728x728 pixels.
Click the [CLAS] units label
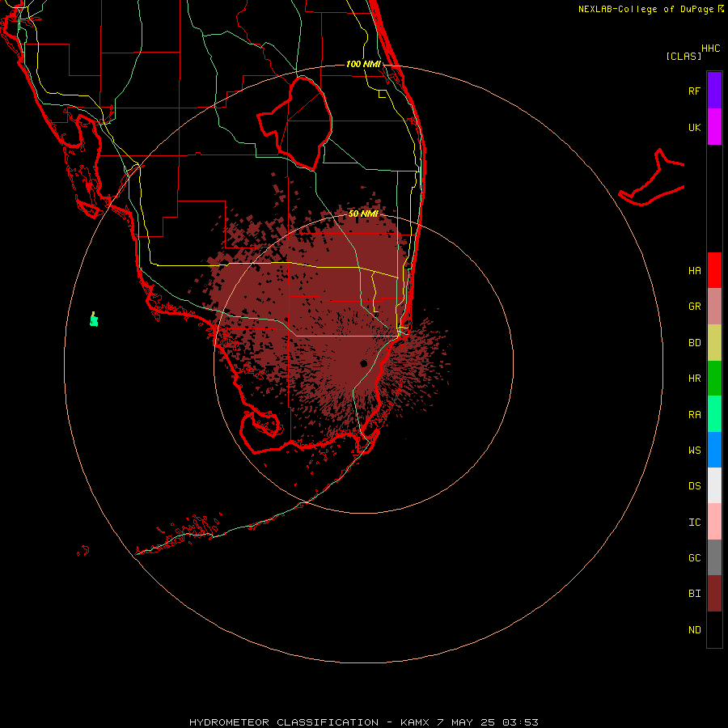click(x=684, y=56)
